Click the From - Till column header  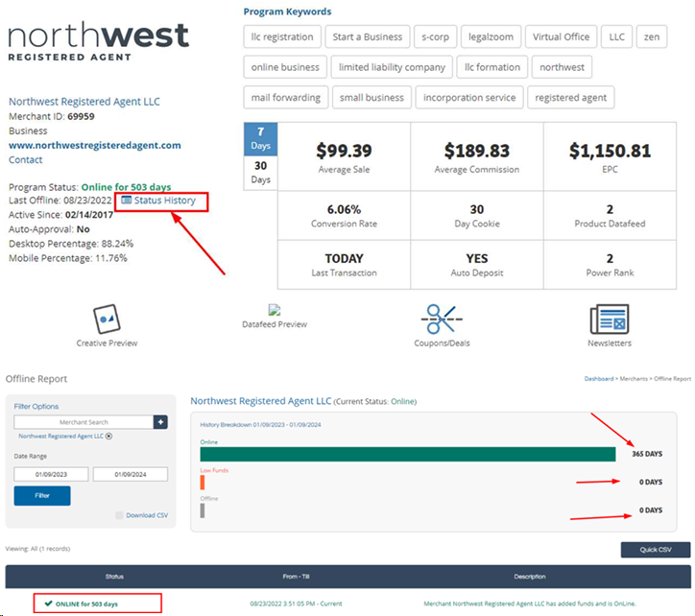tap(296, 577)
